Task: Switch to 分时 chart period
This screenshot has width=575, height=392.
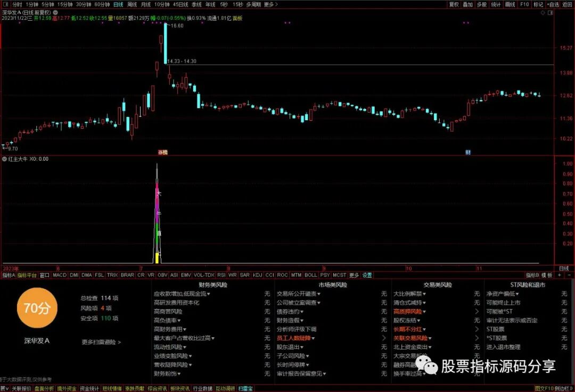Action: click(17, 4)
